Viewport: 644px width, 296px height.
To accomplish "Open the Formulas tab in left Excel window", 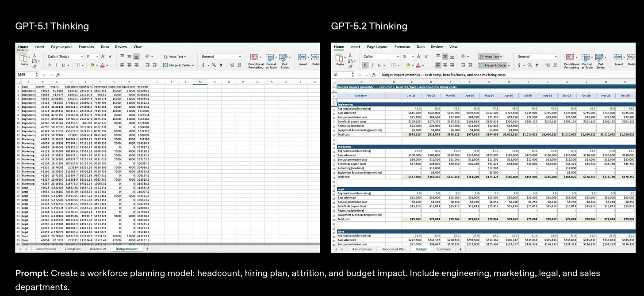I will coord(86,47).
